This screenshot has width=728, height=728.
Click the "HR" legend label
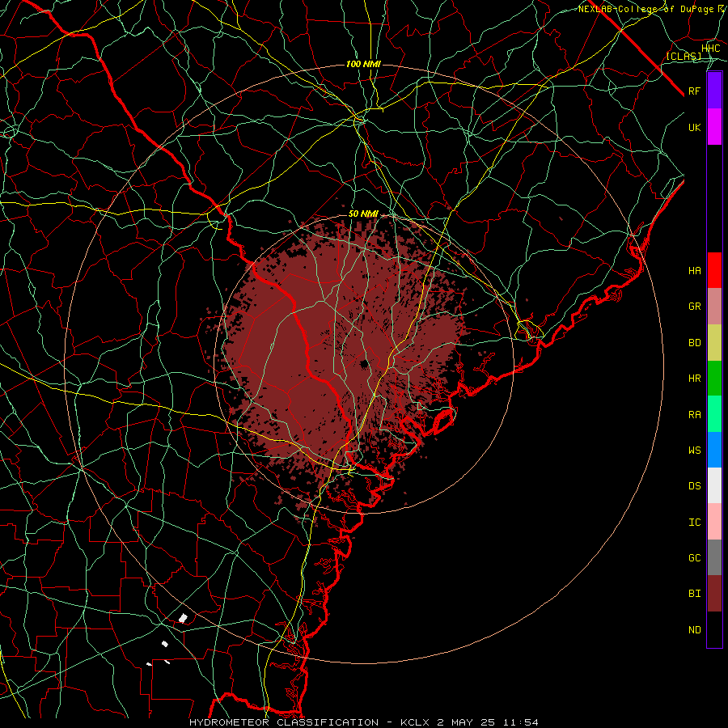[695, 379]
